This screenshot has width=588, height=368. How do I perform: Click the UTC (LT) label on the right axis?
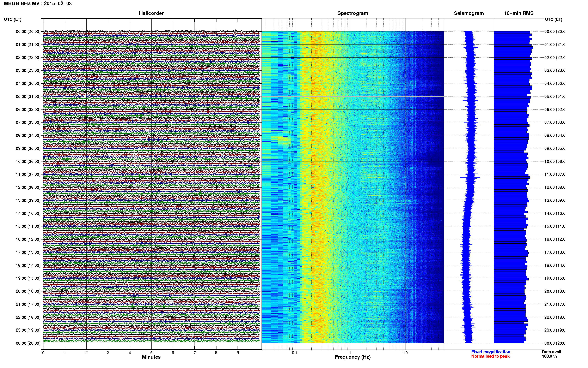click(553, 19)
